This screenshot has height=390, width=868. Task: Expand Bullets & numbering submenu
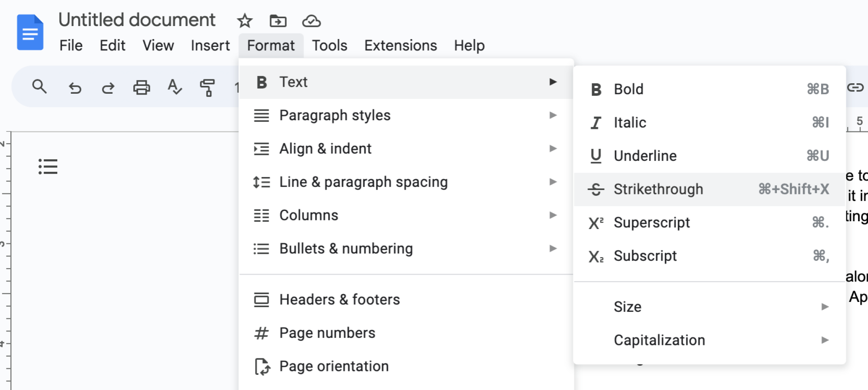406,249
